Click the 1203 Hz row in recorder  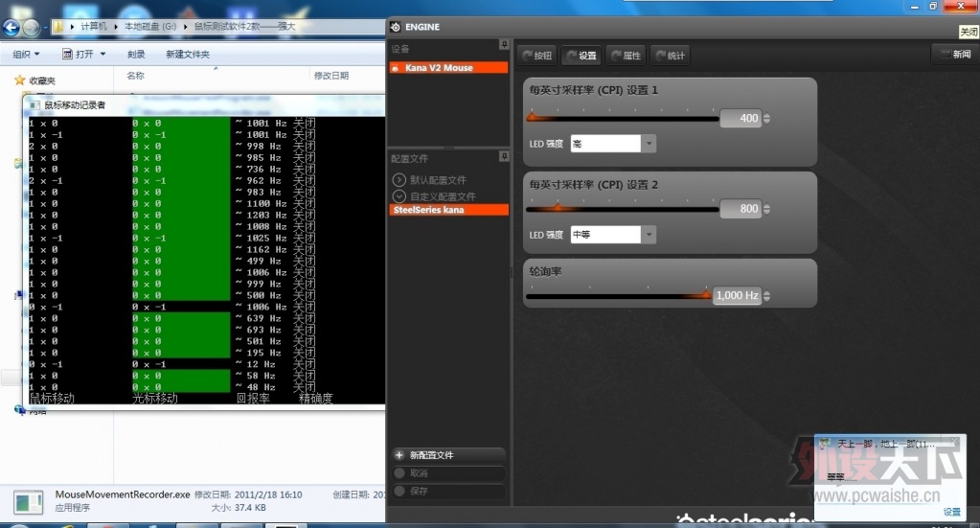[206, 215]
